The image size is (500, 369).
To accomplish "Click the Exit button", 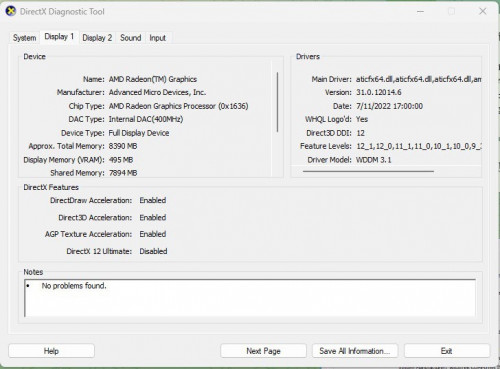I will click(447, 351).
